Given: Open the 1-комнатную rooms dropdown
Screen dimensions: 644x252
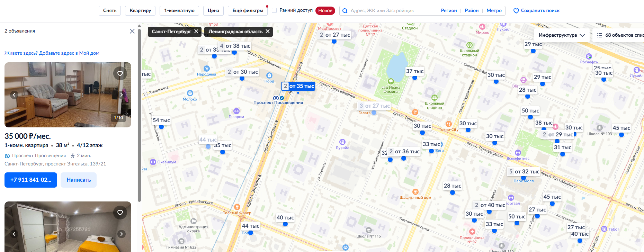Looking at the screenshot, I should [179, 11].
